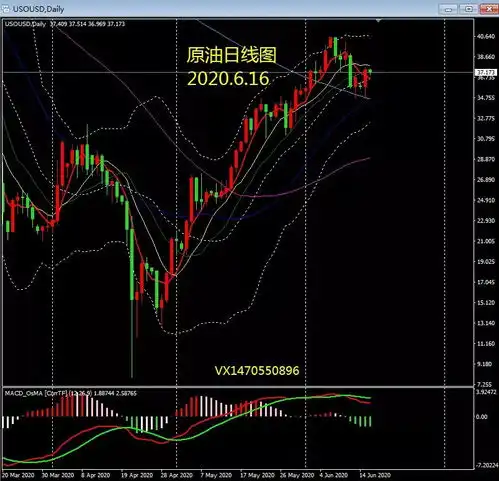Click the USOUSD,Daily title bar text
This screenshot has height=481, width=499.
38,9
